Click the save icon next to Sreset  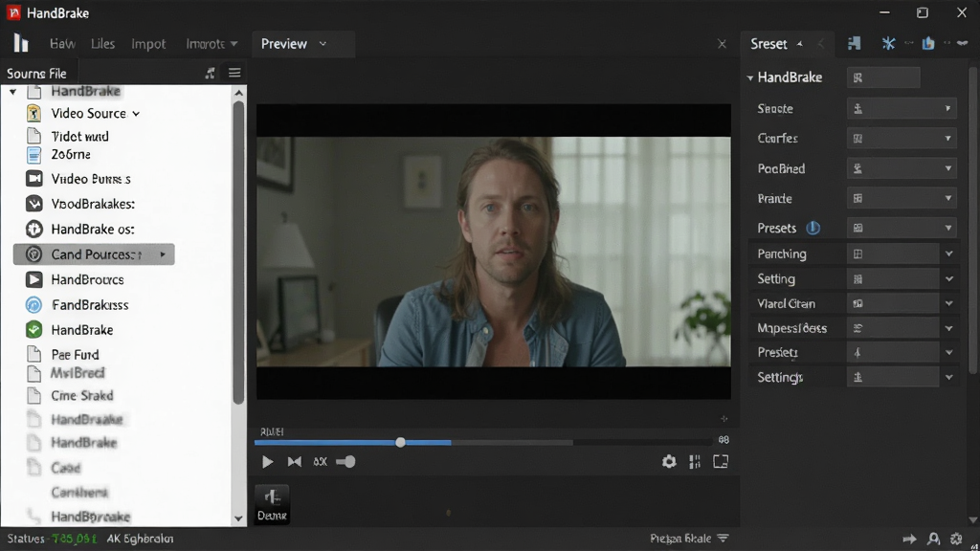854,43
